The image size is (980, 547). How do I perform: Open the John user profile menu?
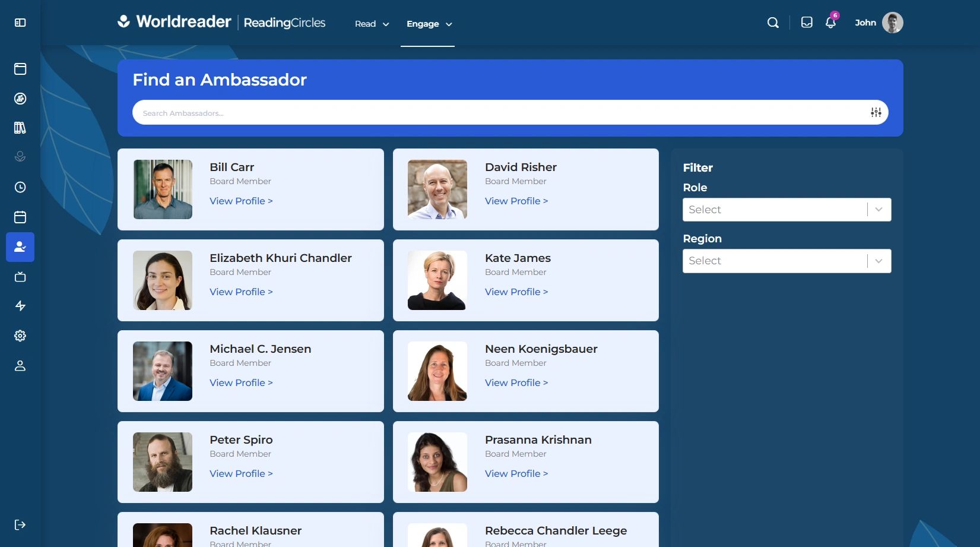click(878, 23)
